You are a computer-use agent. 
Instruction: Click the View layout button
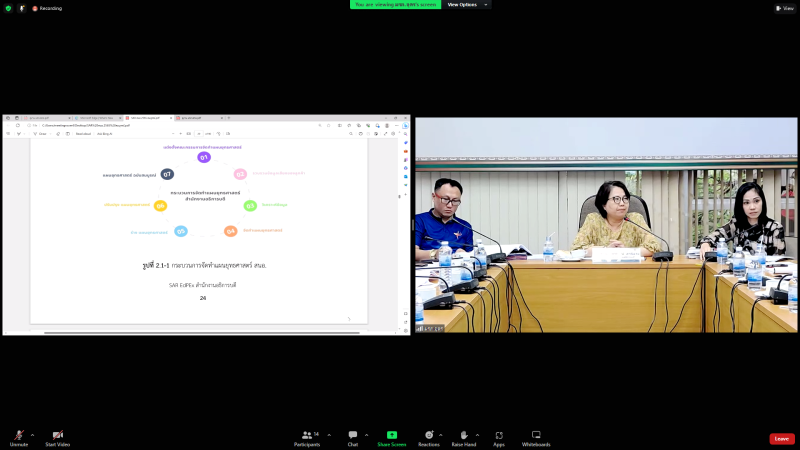point(784,8)
